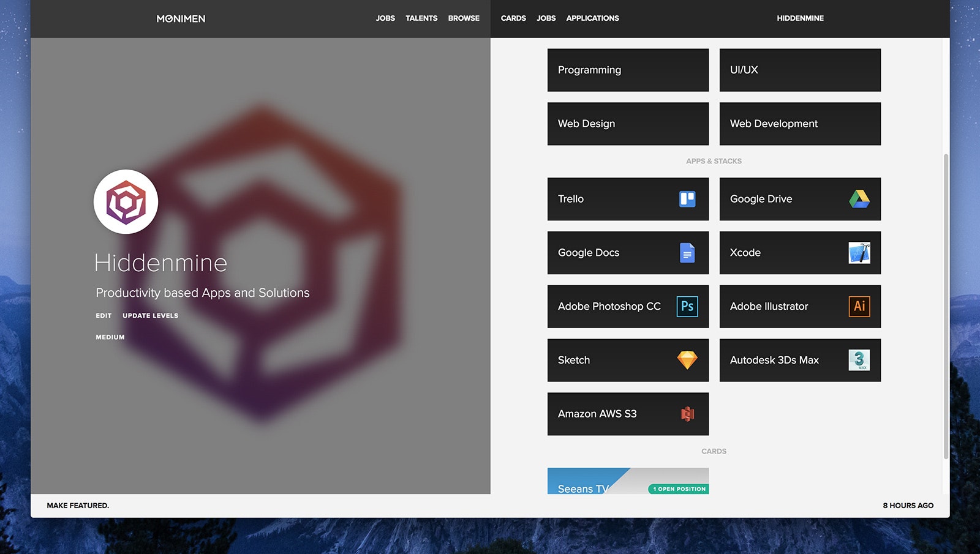
Task: Click the 1 Open Position badge
Action: pyautogui.click(x=679, y=489)
